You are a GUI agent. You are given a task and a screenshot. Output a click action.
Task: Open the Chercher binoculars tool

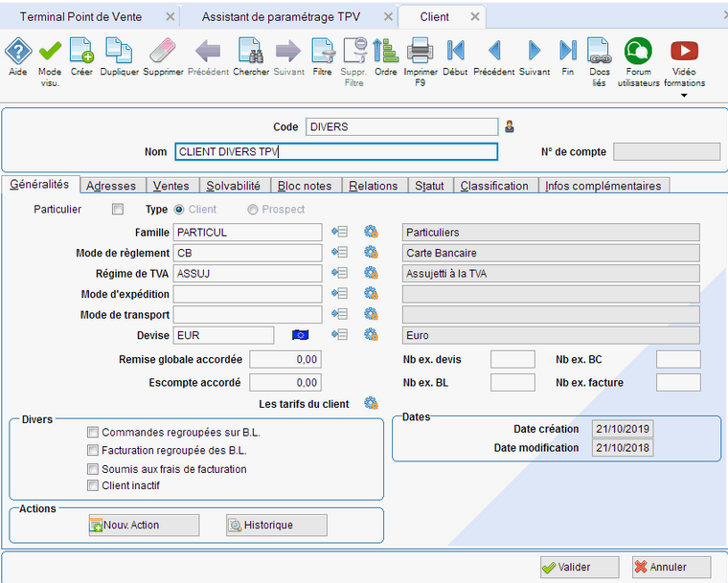pyautogui.click(x=251, y=51)
